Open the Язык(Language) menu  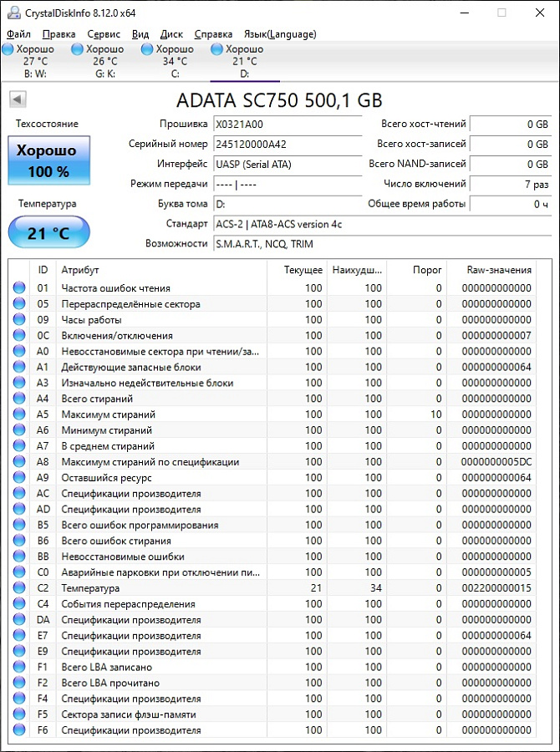[280, 34]
